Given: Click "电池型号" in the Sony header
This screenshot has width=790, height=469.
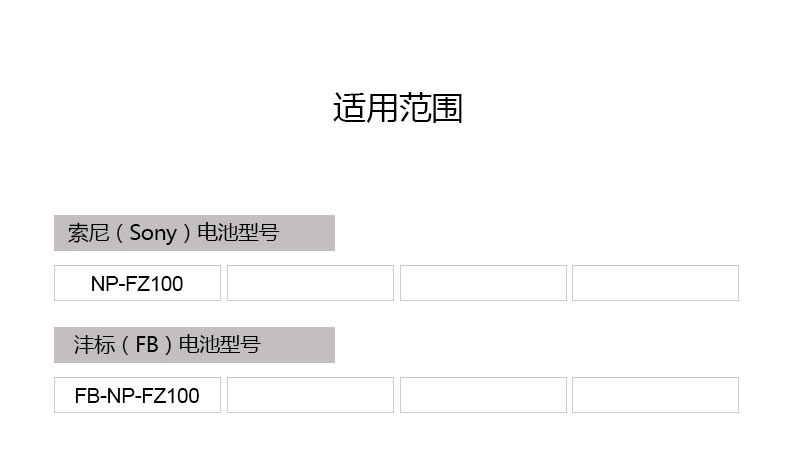Looking at the screenshot, I should pyautogui.click(x=238, y=234).
